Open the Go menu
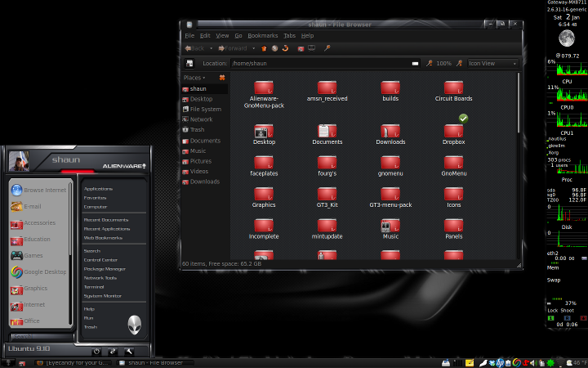 coord(238,36)
